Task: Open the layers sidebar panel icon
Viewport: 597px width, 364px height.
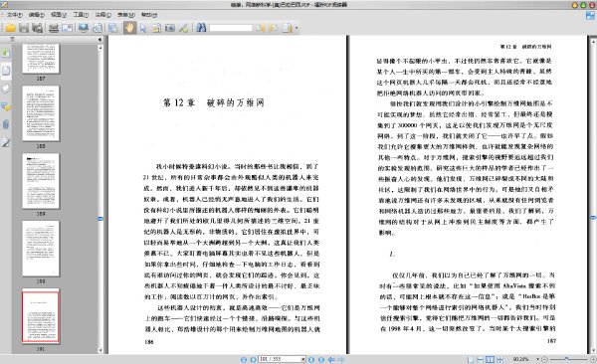Action: click(6, 89)
